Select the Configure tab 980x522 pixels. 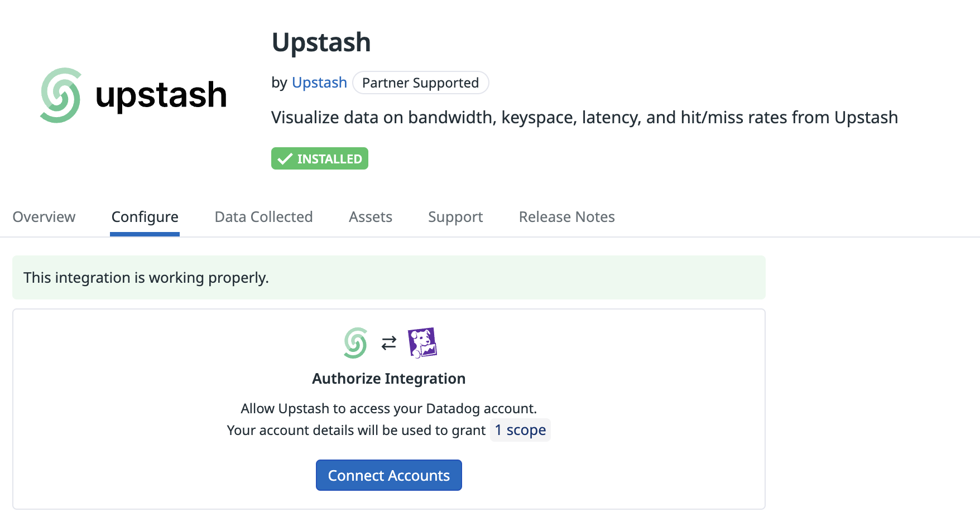coord(145,217)
